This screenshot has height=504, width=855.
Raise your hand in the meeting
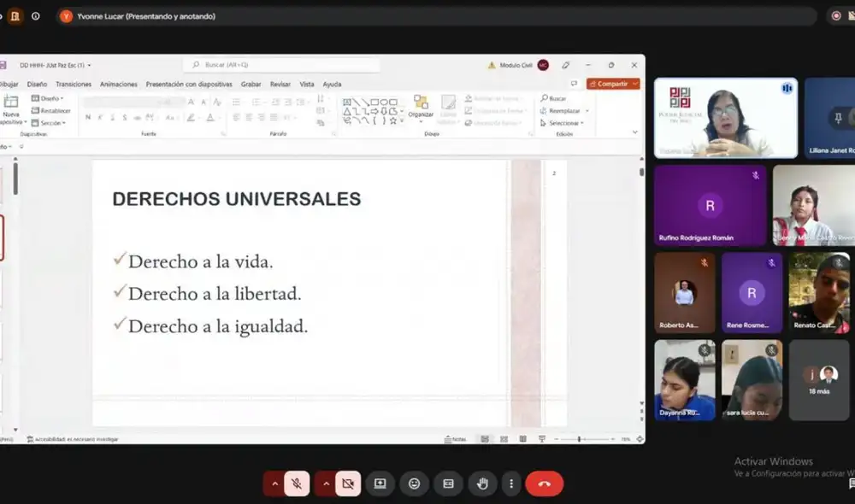pos(482,483)
